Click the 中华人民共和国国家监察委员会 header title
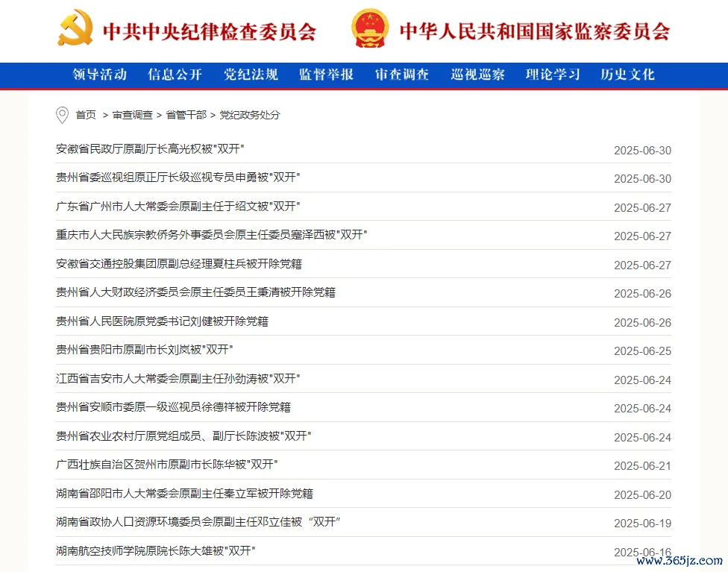Image resolution: width=728 pixels, height=572 pixels. coord(535,31)
